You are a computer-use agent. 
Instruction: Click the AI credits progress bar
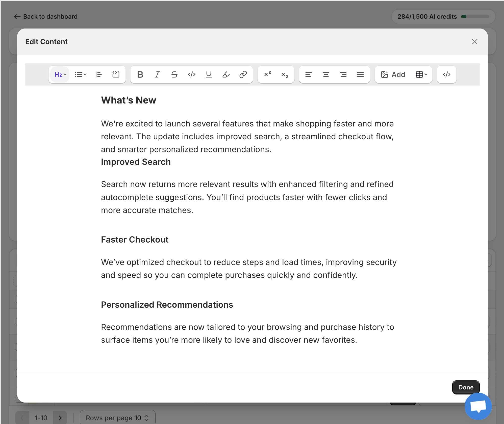click(475, 17)
